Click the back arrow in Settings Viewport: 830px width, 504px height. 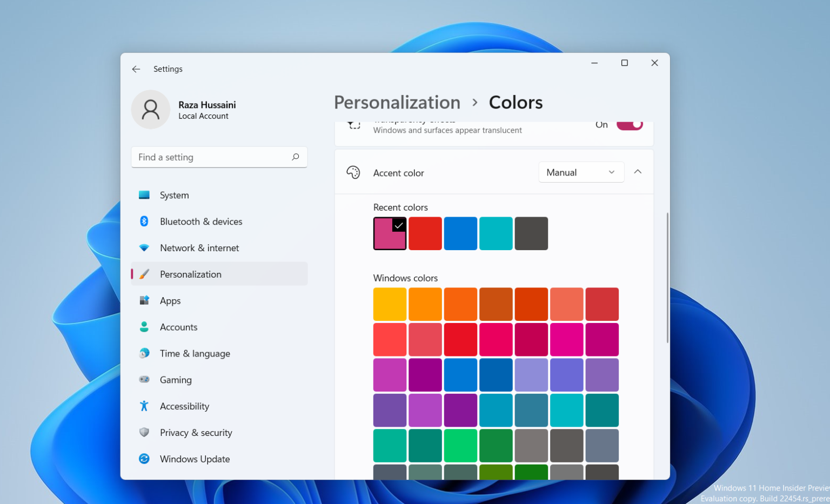(x=136, y=69)
